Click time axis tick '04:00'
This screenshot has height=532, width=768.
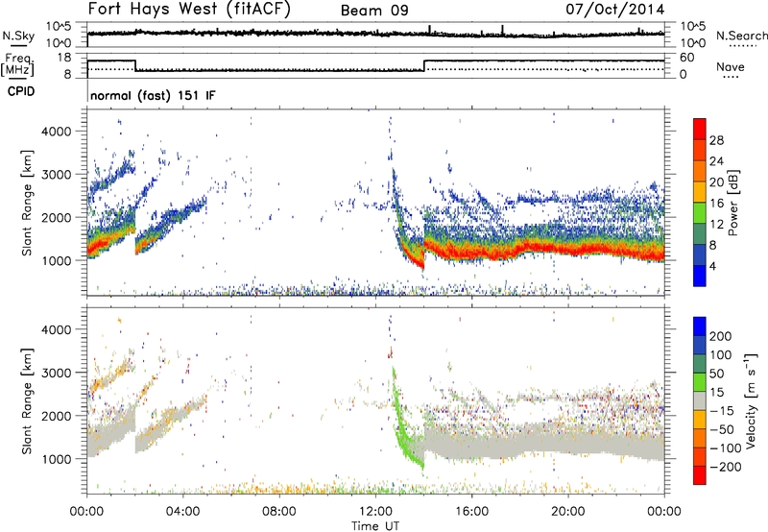coord(183,512)
